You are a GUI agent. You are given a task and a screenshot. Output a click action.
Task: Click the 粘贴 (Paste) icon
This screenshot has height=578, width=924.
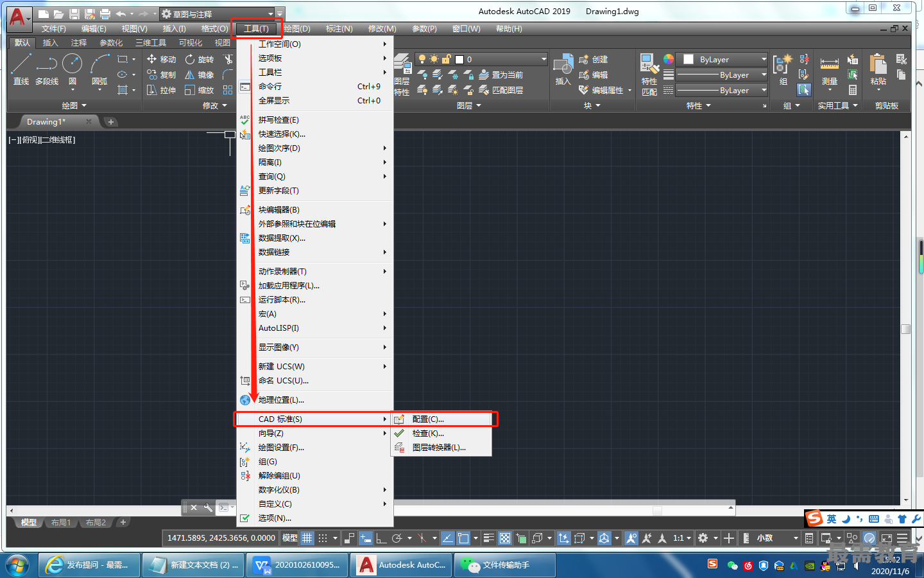point(878,69)
